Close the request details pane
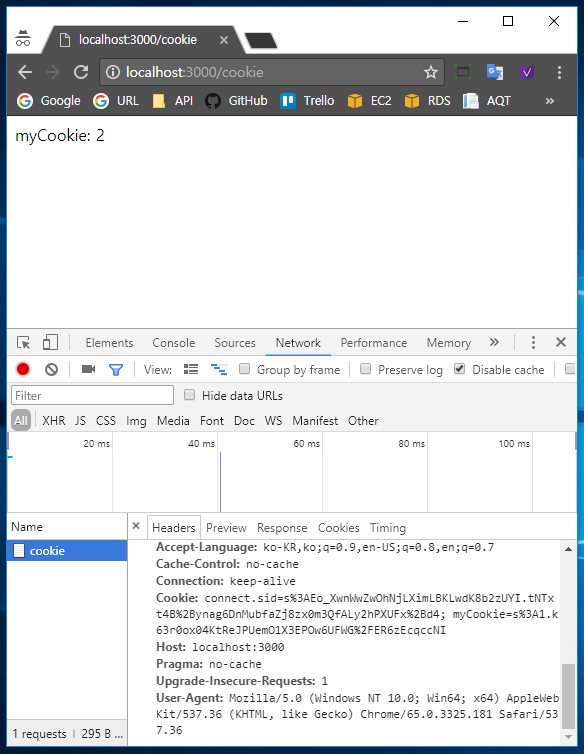This screenshot has height=754, width=584. [136, 526]
